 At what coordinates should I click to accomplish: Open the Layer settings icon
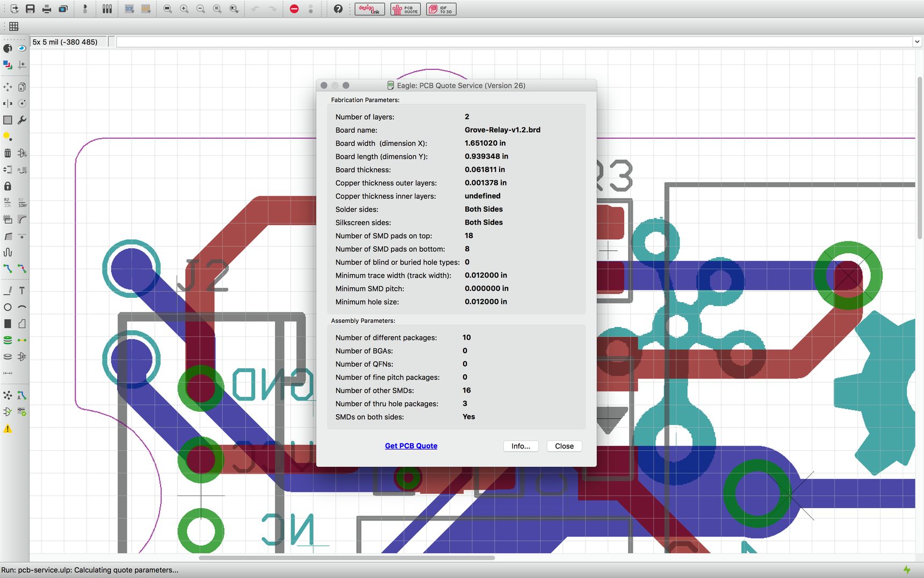click(107, 9)
